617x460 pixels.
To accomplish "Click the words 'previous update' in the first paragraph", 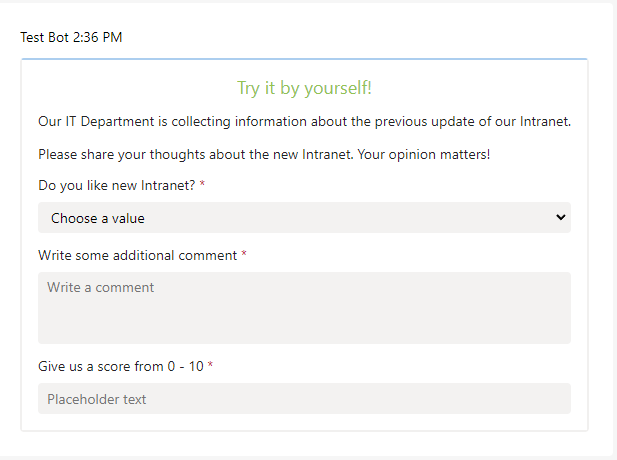I will coord(425,122).
